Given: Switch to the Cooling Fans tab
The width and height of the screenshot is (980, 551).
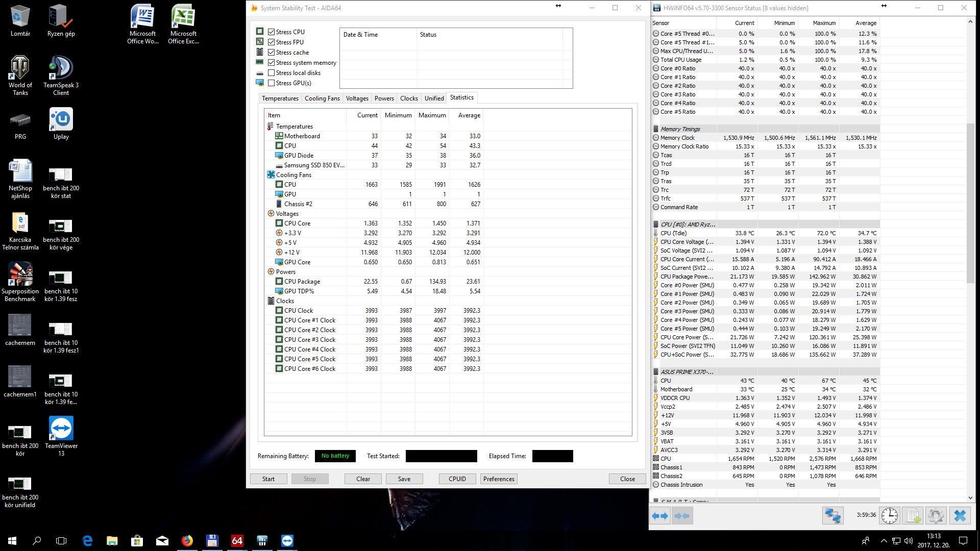Looking at the screenshot, I should (322, 98).
